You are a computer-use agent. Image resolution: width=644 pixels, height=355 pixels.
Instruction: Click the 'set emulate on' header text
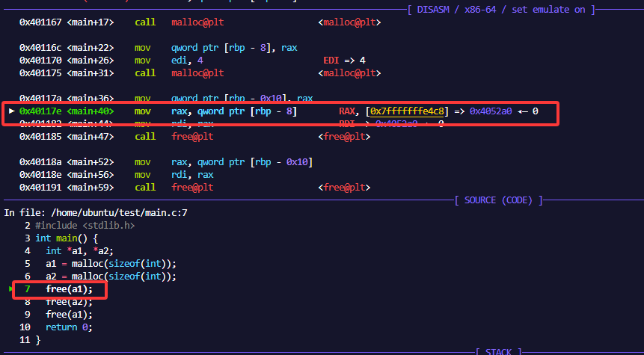[552, 9]
